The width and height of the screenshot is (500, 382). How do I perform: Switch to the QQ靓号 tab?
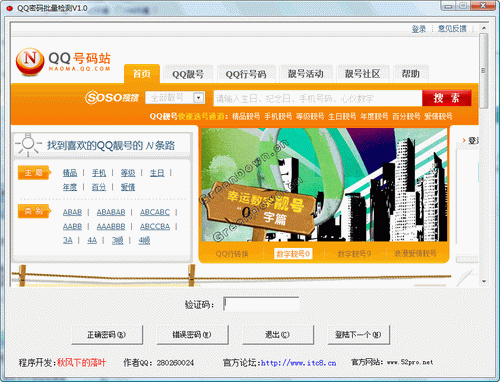[x=188, y=74]
